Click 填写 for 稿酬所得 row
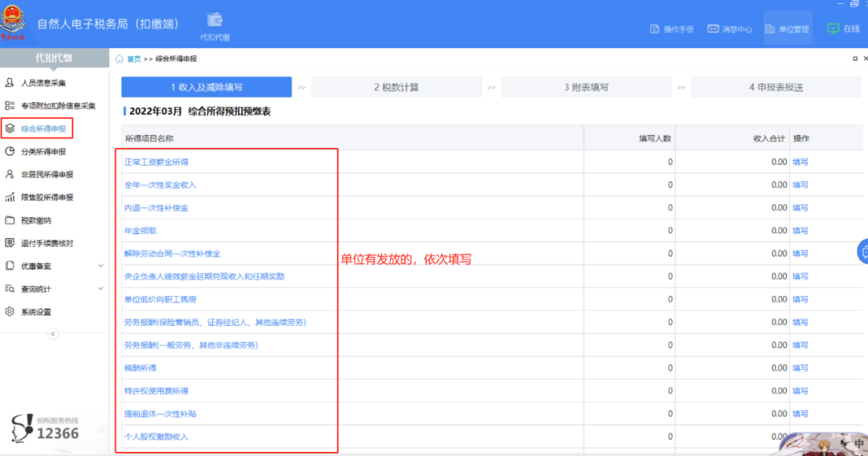The image size is (868, 456). coord(800,368)
